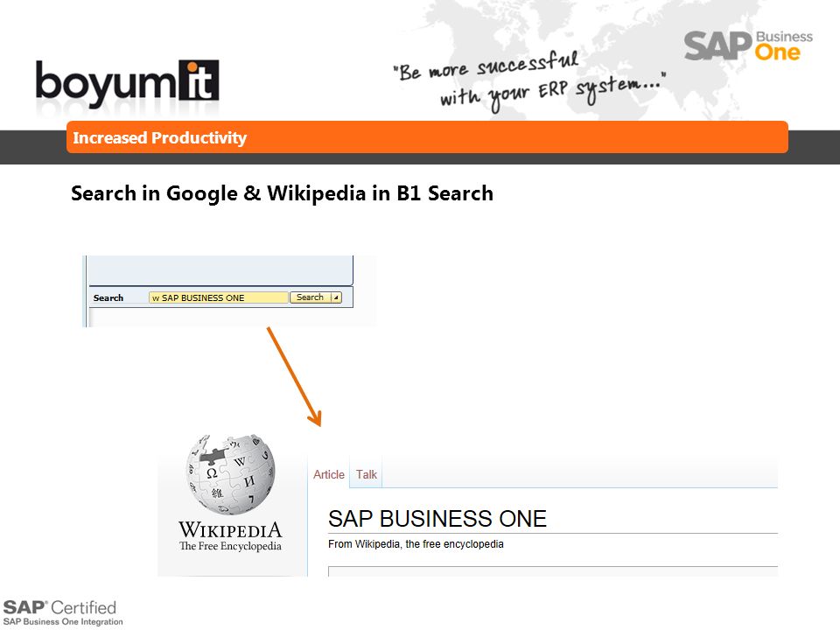Click 'Search in Google & Wikipedia in B1 Search' heading

pos(282,194)
